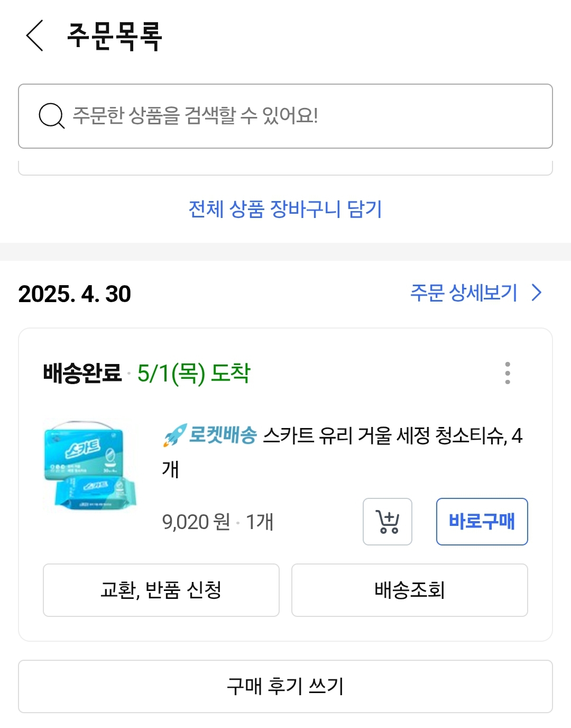The width and height of the screenshot is (571, 728).
Task: Tap the add-to-cart icon button
Action: (x=387, y=522)
